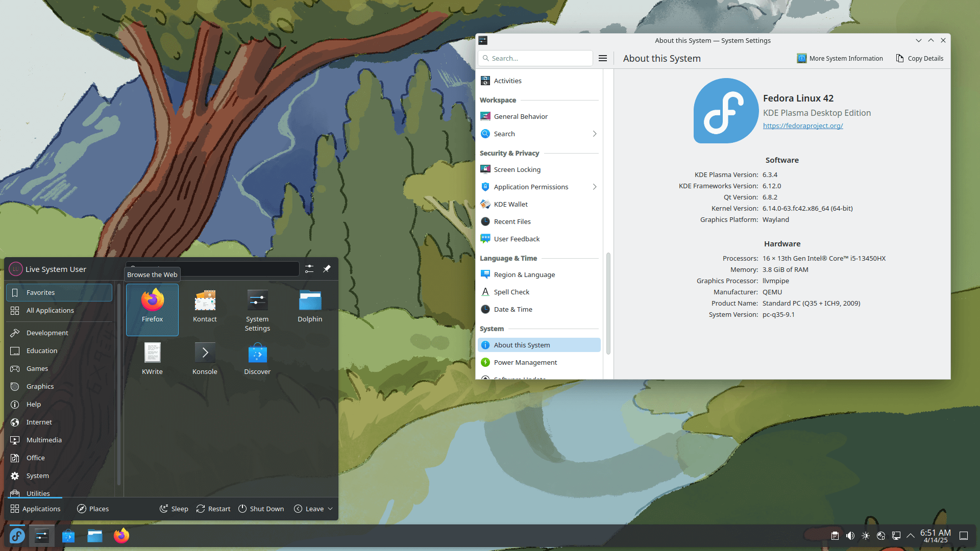Open Dolphin from the taskbar

(95, 536)
